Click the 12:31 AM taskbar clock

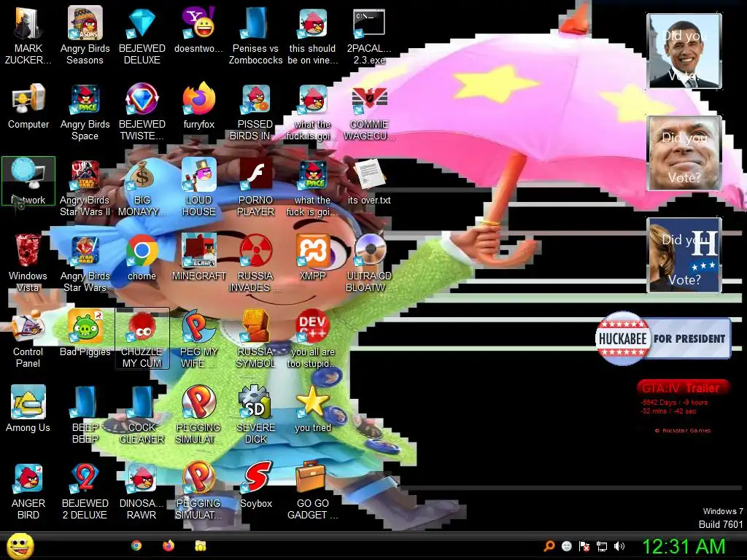[x=684, y=547]
